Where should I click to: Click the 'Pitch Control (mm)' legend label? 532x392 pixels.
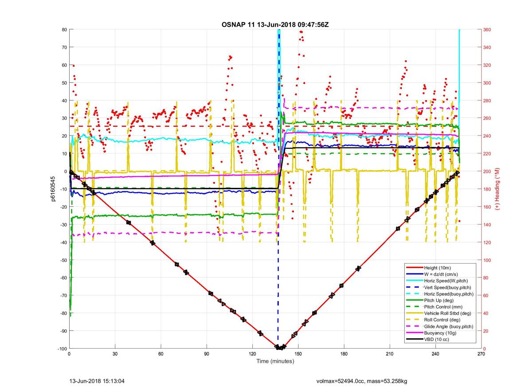tap(444, 307)
